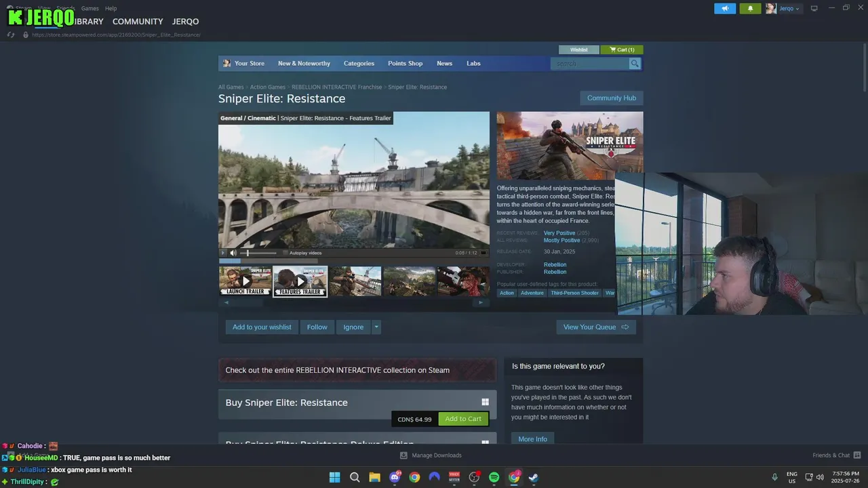Open File Explorer from taskbar

point(374,477)
